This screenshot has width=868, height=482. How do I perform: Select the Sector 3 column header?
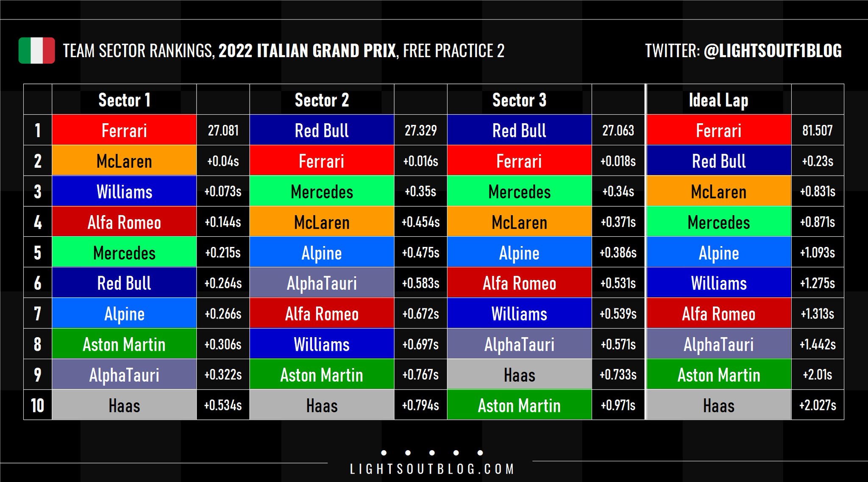[x=519, y=100]
